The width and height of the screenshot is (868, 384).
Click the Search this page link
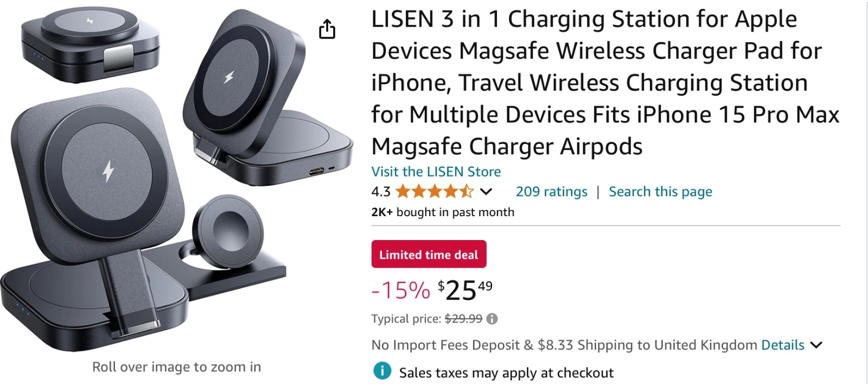pos(660,192)
